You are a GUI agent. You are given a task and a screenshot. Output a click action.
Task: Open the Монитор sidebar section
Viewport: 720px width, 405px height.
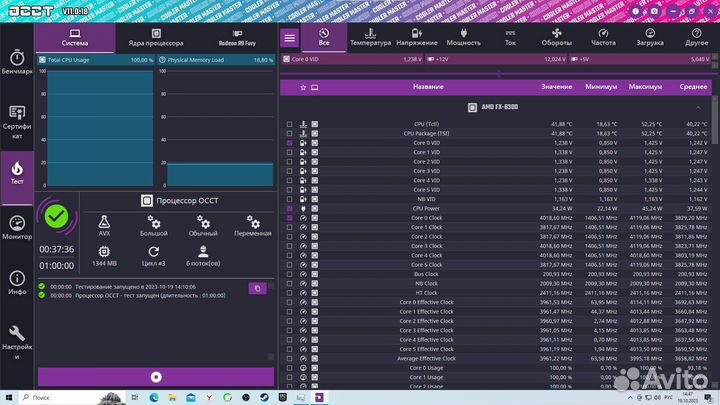[17, 228]
